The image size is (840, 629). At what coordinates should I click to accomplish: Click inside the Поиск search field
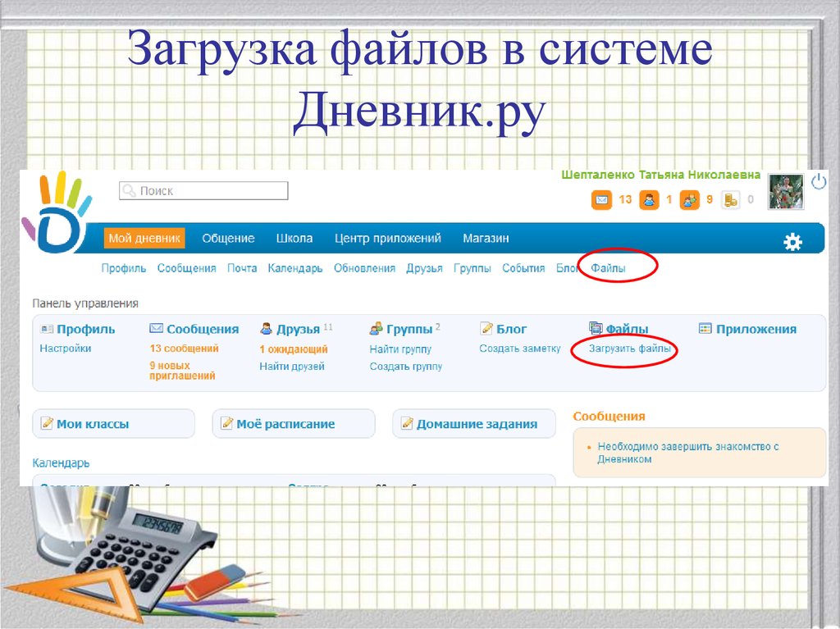[x=203, y=191]
